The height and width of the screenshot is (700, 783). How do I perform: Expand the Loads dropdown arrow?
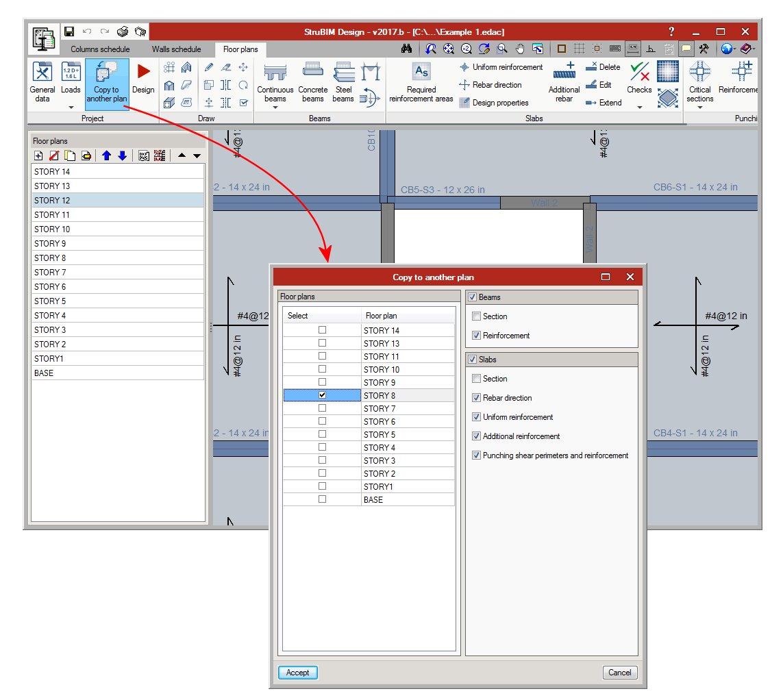click(x=71, y=107)
